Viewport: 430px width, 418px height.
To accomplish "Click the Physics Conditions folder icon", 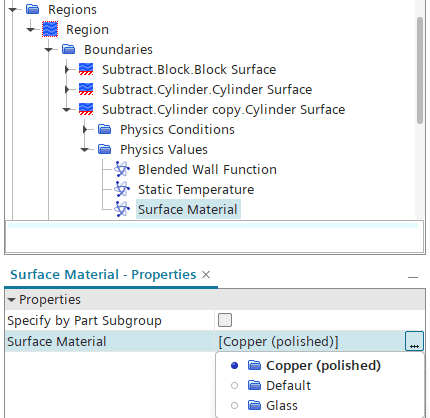I will tap(105, 129).
